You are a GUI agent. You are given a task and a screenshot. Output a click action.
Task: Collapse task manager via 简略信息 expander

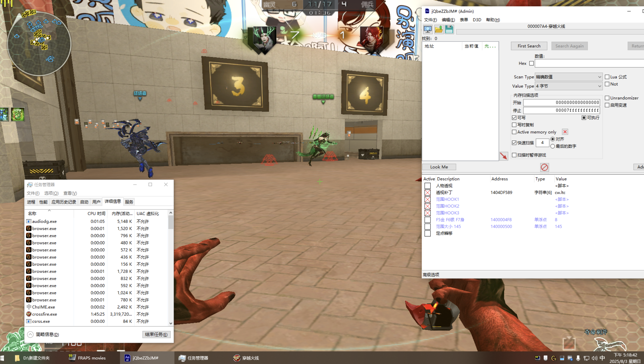point(30,334)
